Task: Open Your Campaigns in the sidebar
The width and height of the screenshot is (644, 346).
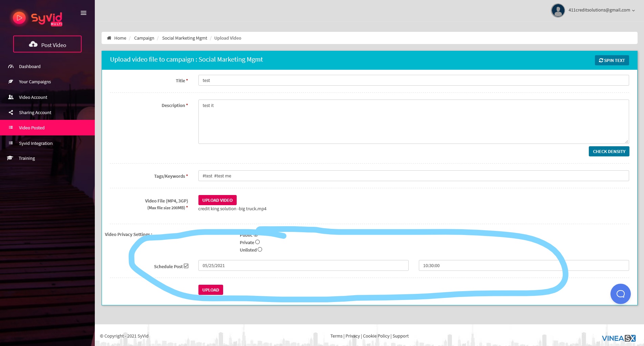Action: [35, 82]
